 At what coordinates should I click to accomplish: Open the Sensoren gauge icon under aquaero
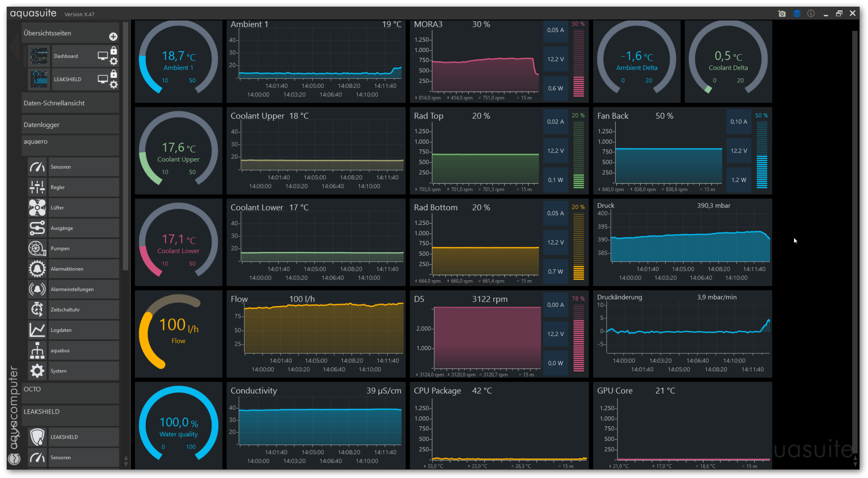click(x=37, y=167)
